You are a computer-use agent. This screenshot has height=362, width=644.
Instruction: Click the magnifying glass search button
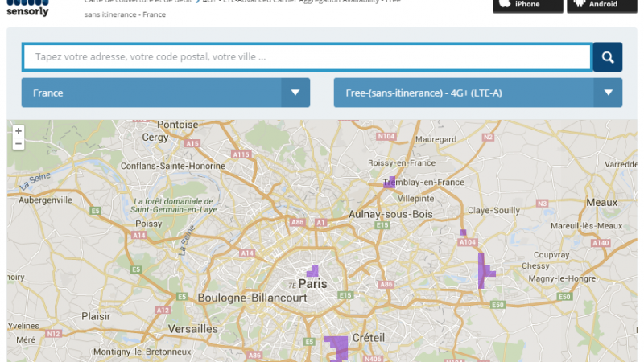(608, 57)
